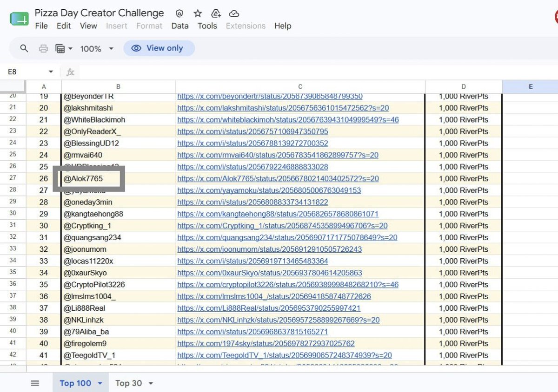
Task: Select column C header
Action: click(300, 86)
